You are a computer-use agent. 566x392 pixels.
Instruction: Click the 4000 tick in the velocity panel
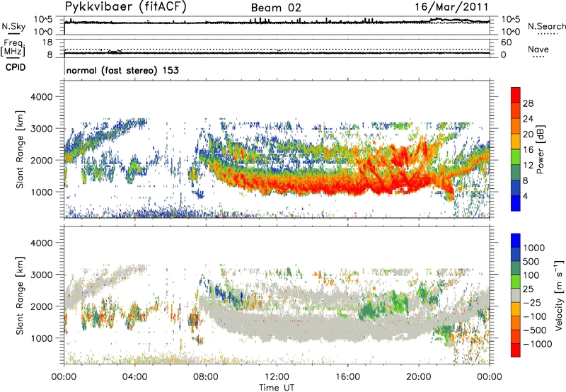(42, 243)
